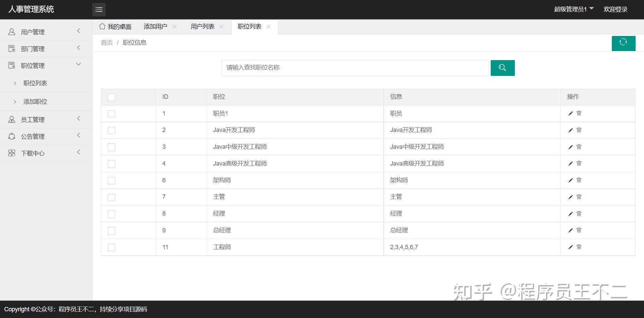Click the 用户管理 person icon in sidebar
The width and height of the screenshot is (644, 318).
pyautogui.click(x=12, y=32)
